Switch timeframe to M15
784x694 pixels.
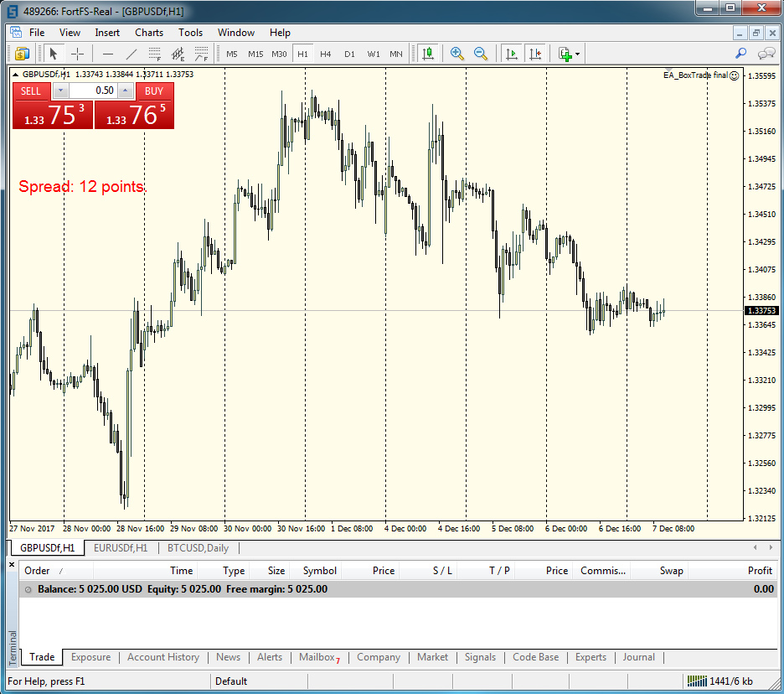tap(255, 54)
